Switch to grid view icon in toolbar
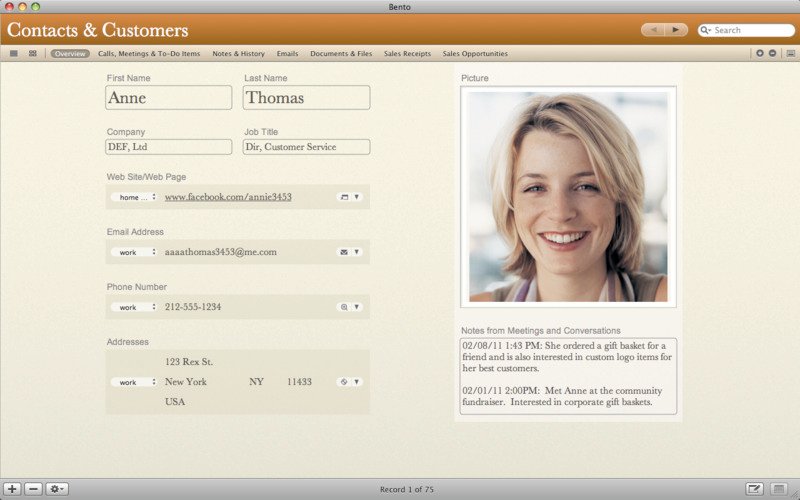This screenshot has height=500, width=800. [x=33, y=53]
